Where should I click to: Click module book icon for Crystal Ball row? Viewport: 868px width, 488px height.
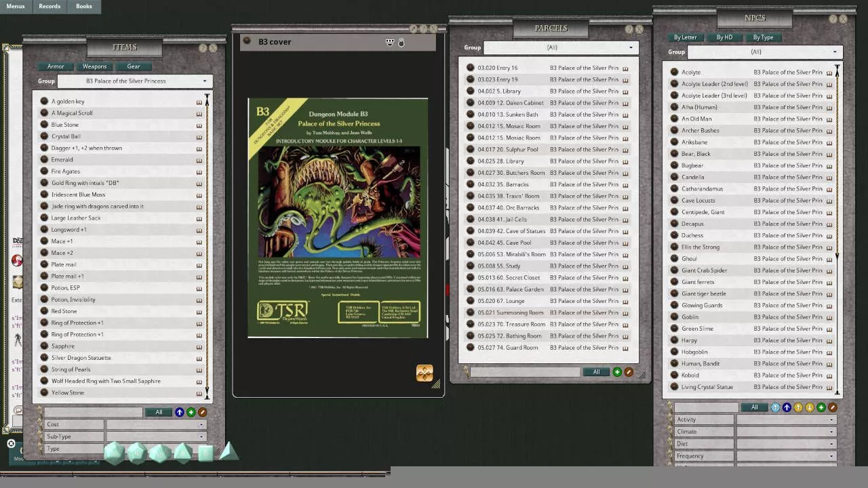[199, 137]
